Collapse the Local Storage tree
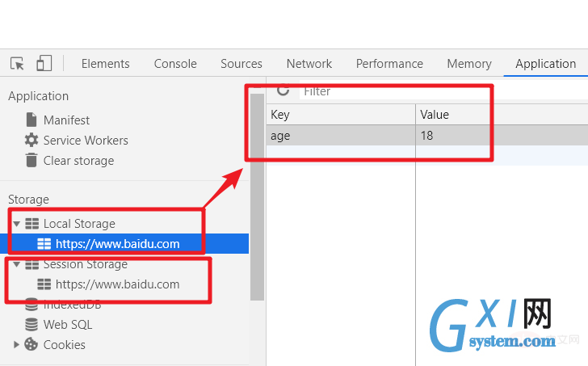The width and height of the screenshot is (588, 366). pos(16,224)
